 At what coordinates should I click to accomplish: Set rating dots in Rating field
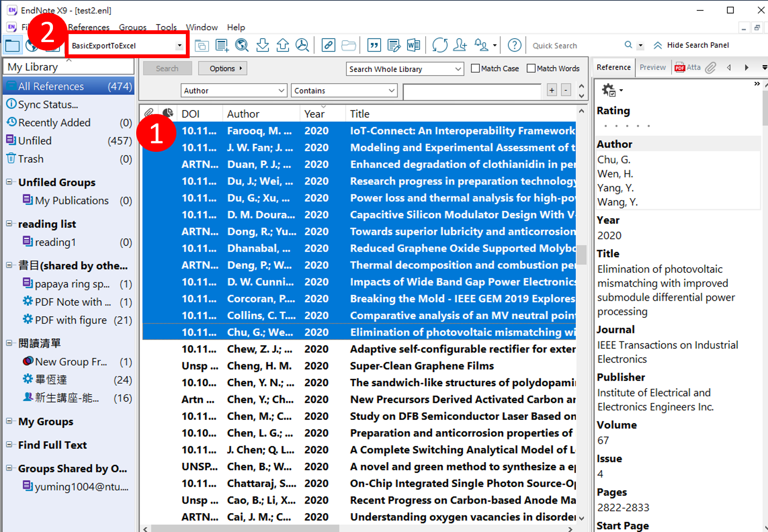[627, 126]
